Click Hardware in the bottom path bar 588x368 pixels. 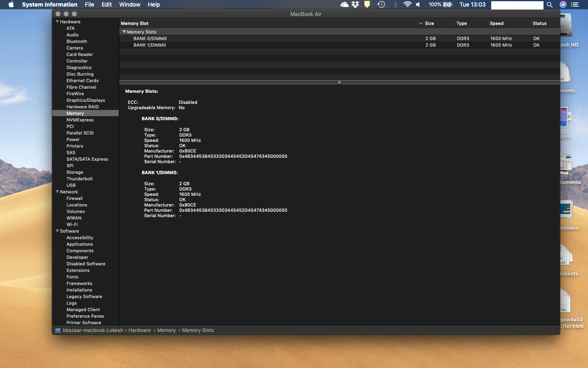pos(140,330)
